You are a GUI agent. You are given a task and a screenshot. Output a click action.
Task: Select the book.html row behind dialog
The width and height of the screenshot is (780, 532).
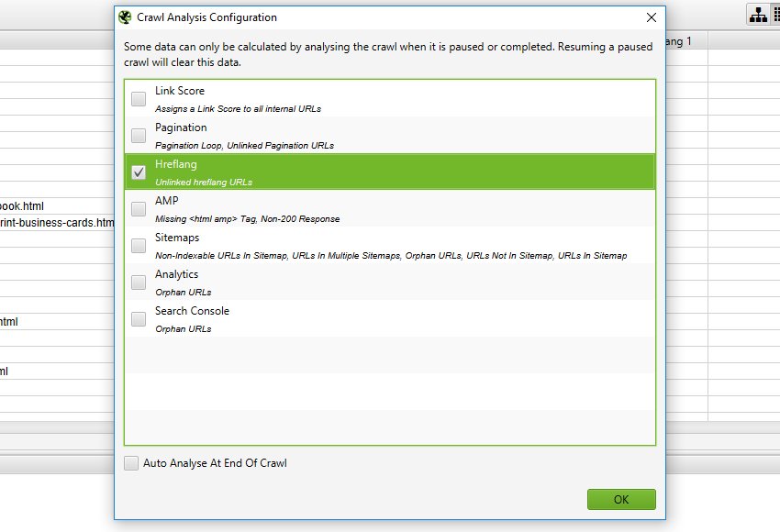tap(22, 205)
